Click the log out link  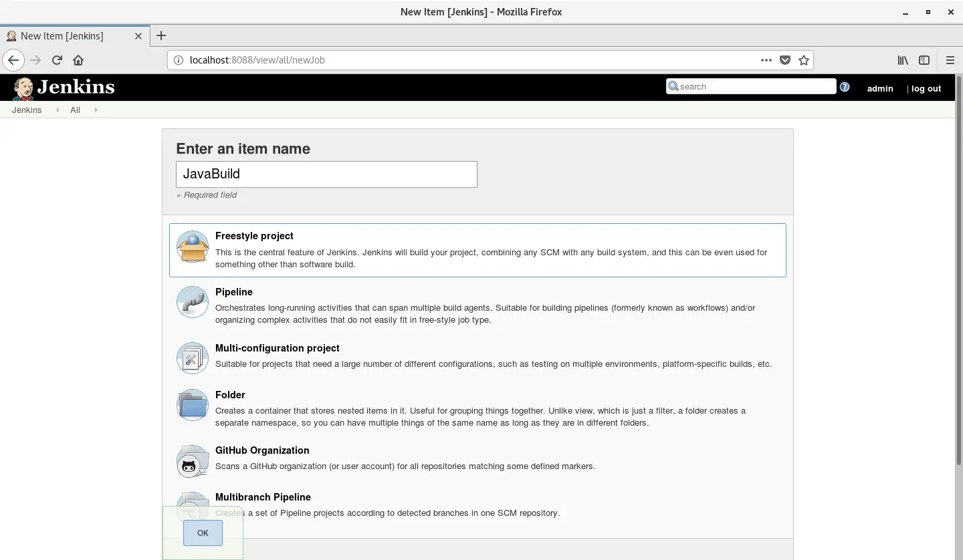(926, 88)
